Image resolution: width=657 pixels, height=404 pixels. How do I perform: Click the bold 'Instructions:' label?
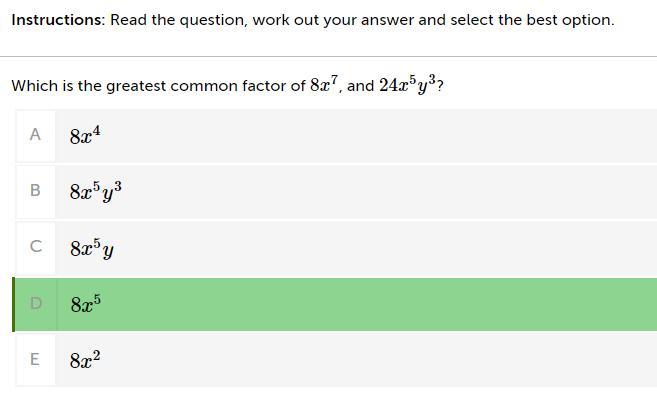(58, 20)
